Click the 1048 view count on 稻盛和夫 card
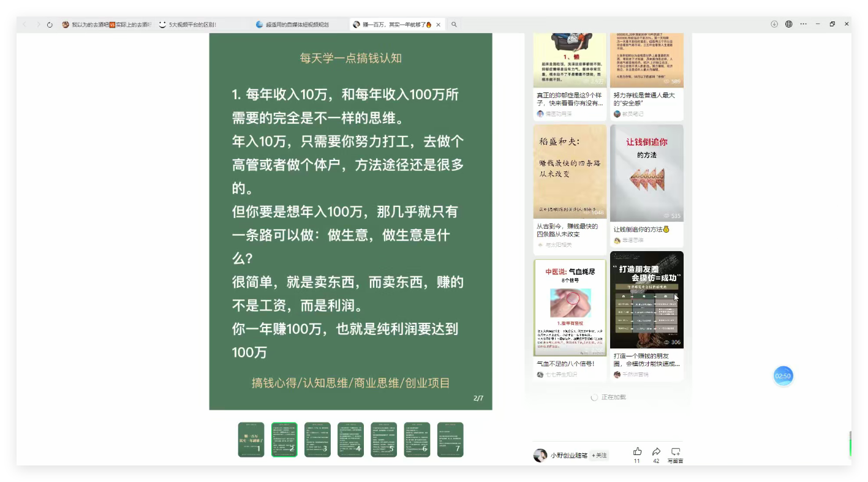This screenshot has height=482, width=868. 594,213
